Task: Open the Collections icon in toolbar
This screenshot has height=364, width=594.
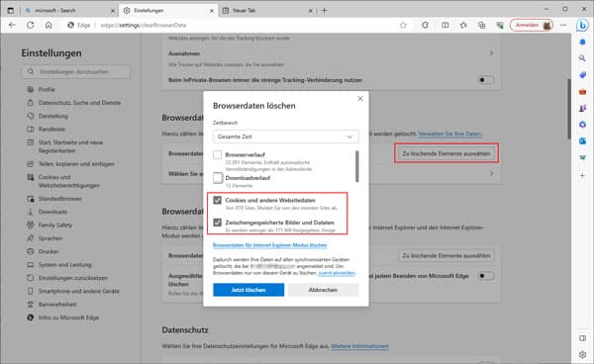Action: (x=481, y=25)
